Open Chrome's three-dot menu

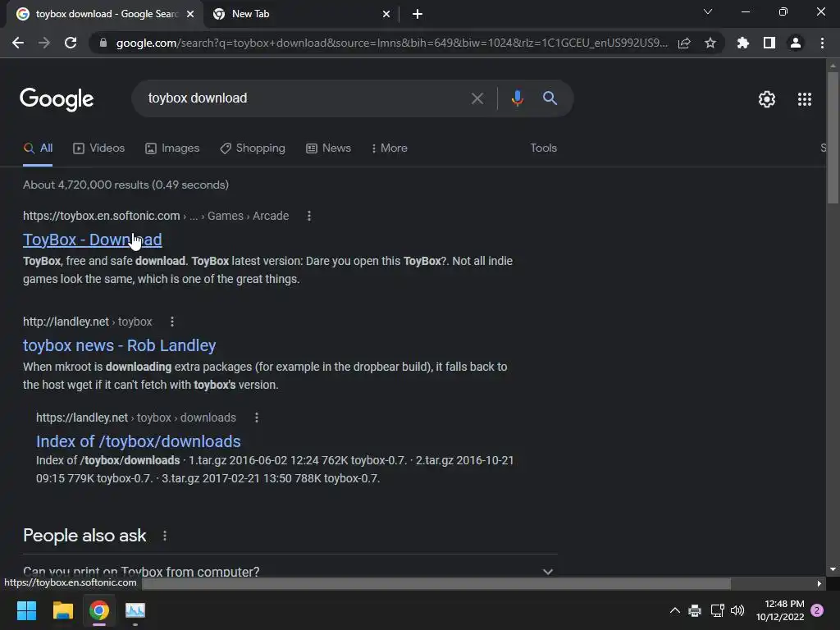pyautogui.click(x=822, y=43)
